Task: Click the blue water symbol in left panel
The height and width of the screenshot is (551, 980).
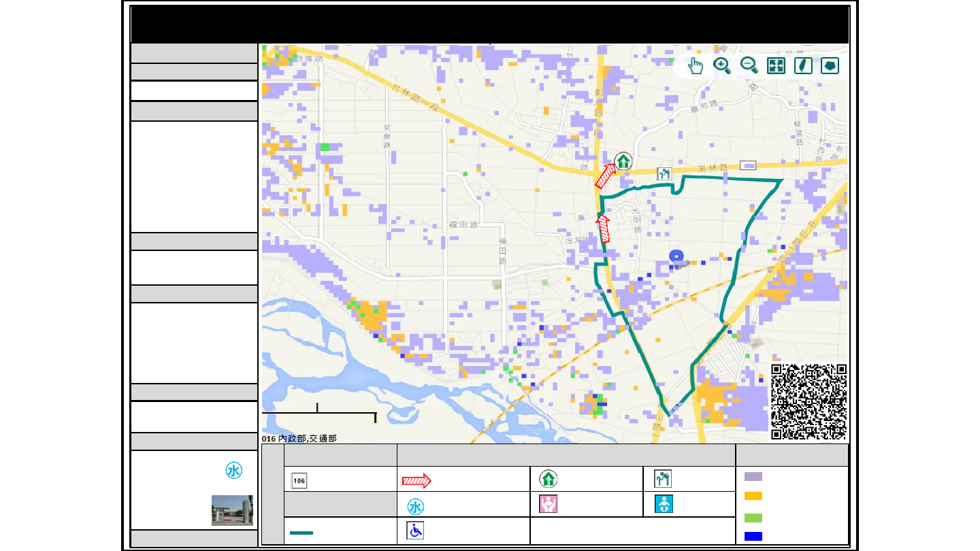Action: click(233, 471)
